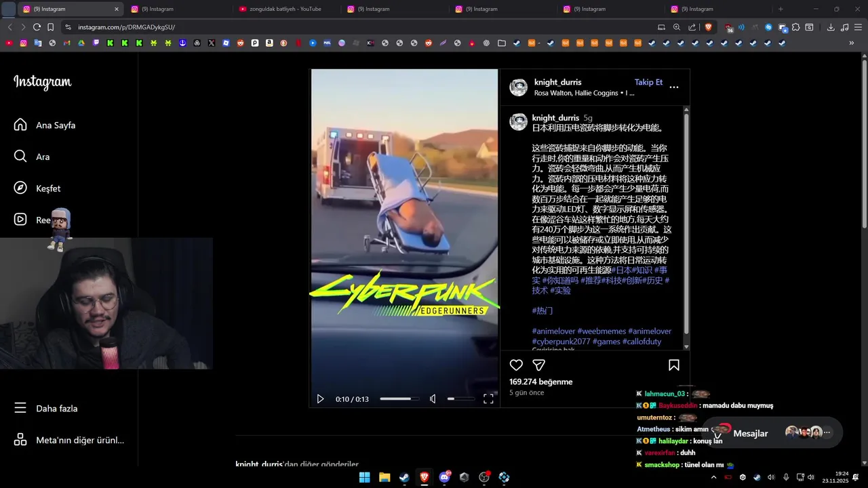Open the Ara search option

pos(32,157)
